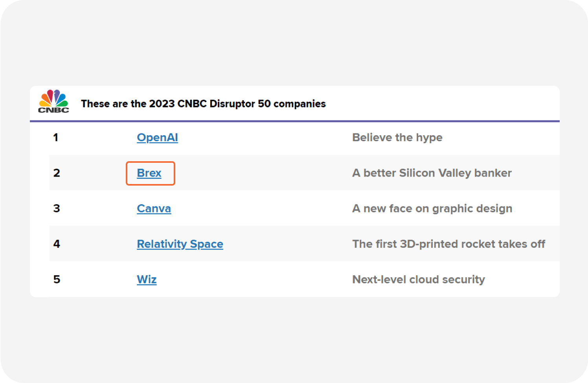Click the rank number 4 cell

pyautogui.click(x=57, y=244)
